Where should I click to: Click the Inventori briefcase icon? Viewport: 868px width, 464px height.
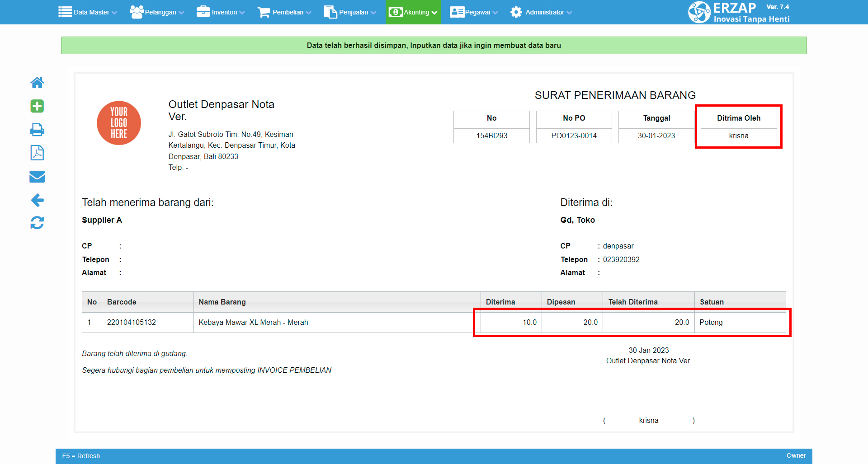(203, 12)
